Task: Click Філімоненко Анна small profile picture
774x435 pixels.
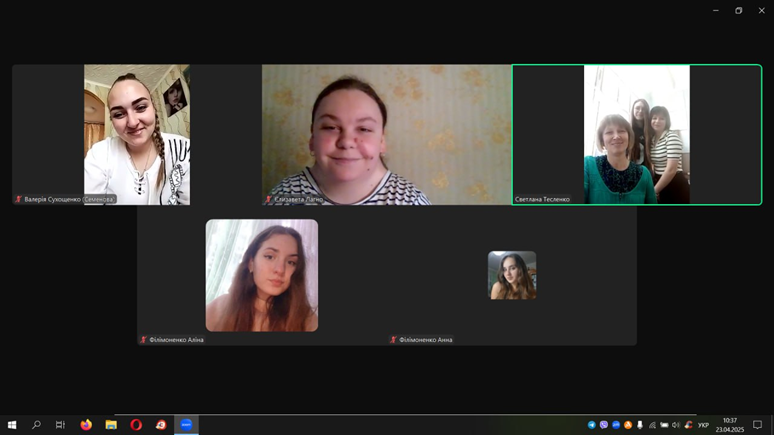Action: (x=512, y=276)
